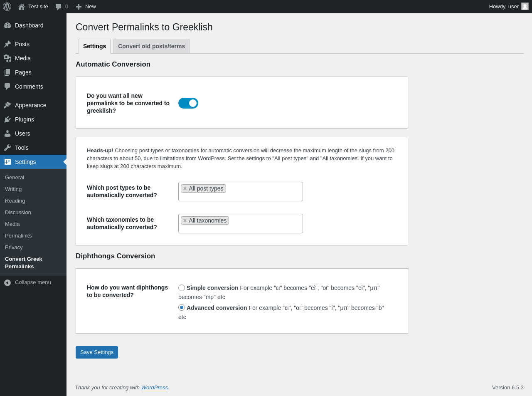This screenshot has width=532, height=396.
Task: Open Plugins via the plug icon
Action: coord(7,119)
